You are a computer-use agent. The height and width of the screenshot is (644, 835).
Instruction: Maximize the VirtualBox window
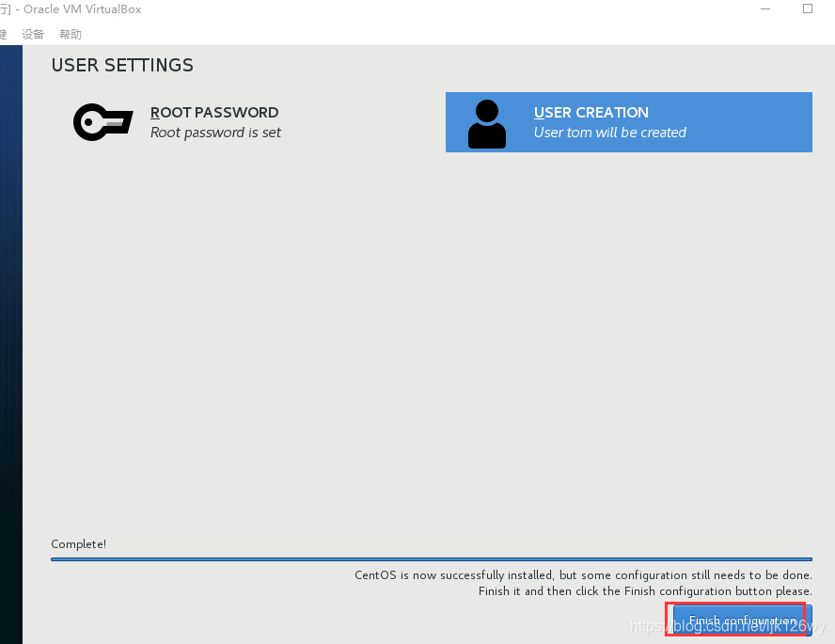(808, 9)
